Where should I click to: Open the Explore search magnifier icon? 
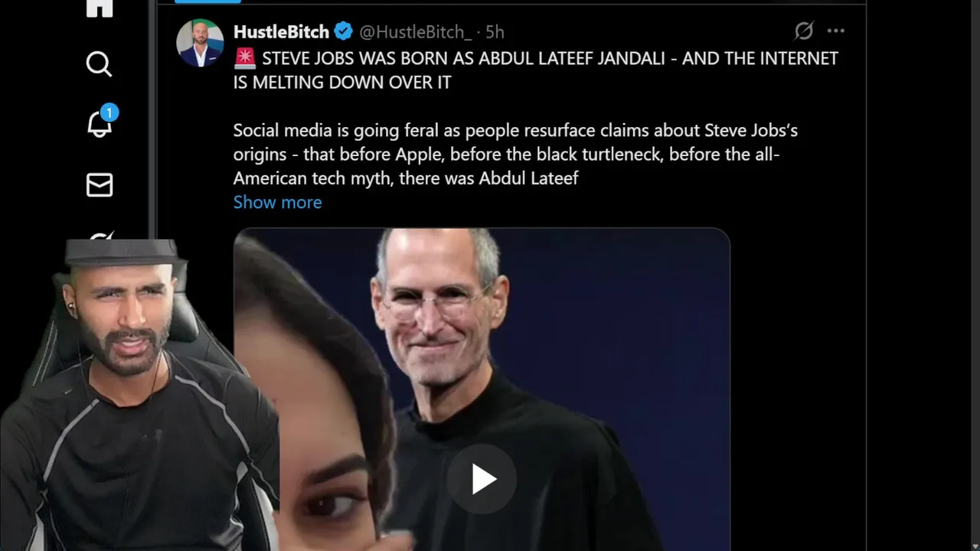(99, 64)
